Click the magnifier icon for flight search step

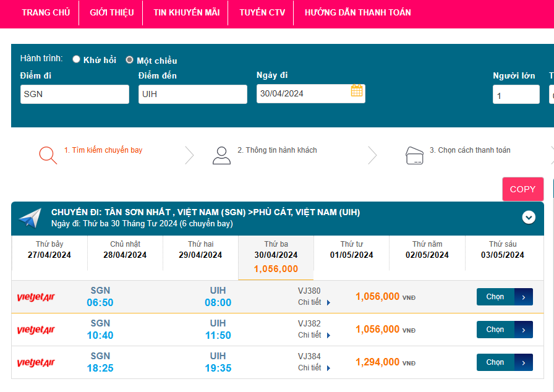click(48, 155)
